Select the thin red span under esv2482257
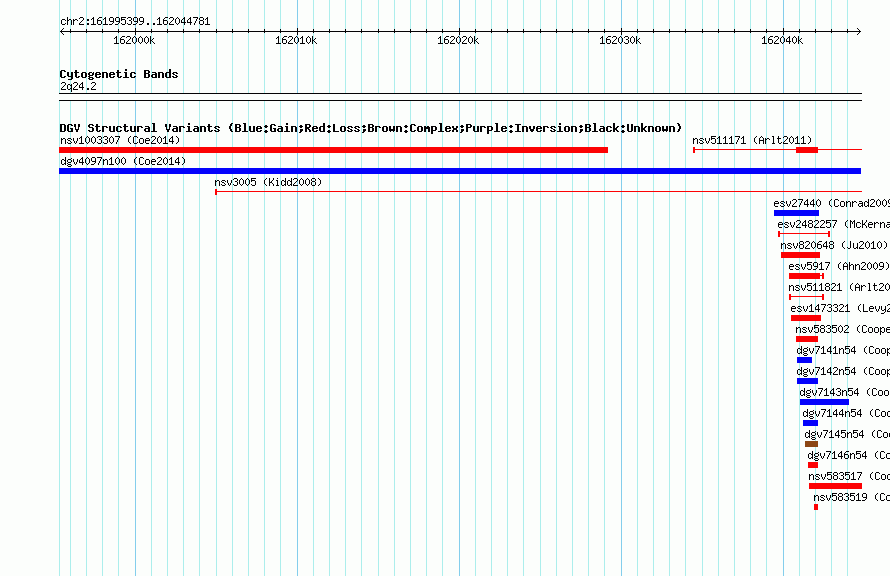The width and height of the screenshot is (890, 576). coord(804,234)
